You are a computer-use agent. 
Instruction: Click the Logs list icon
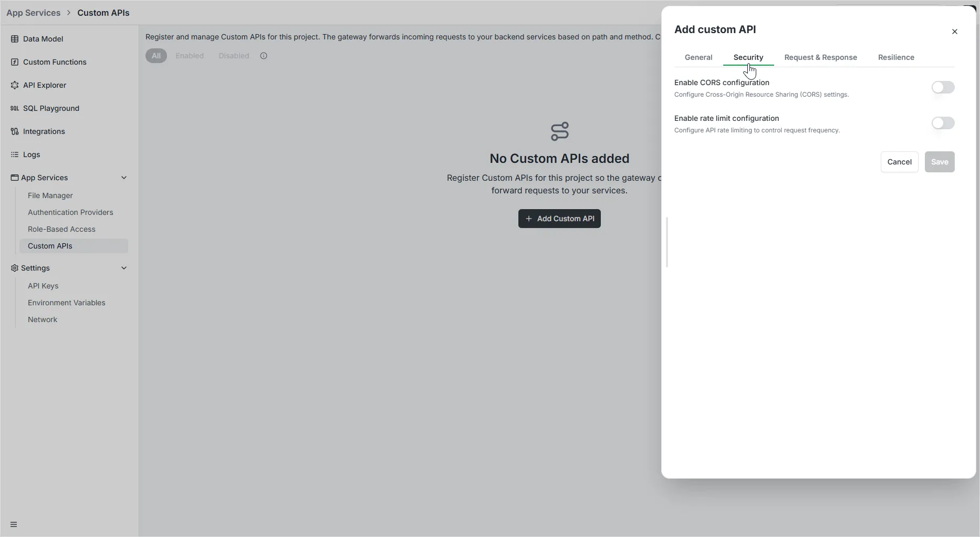tap(15, 154)
